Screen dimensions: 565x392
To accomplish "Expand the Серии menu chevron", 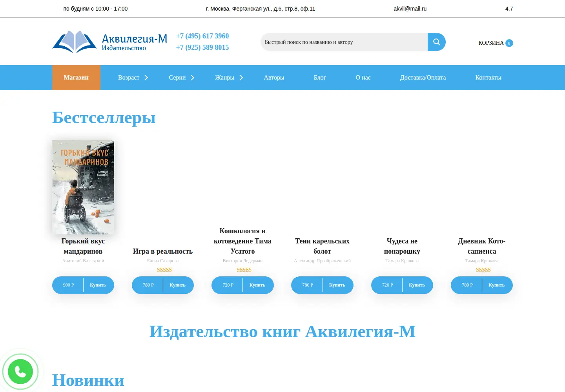I will [193, 78].
